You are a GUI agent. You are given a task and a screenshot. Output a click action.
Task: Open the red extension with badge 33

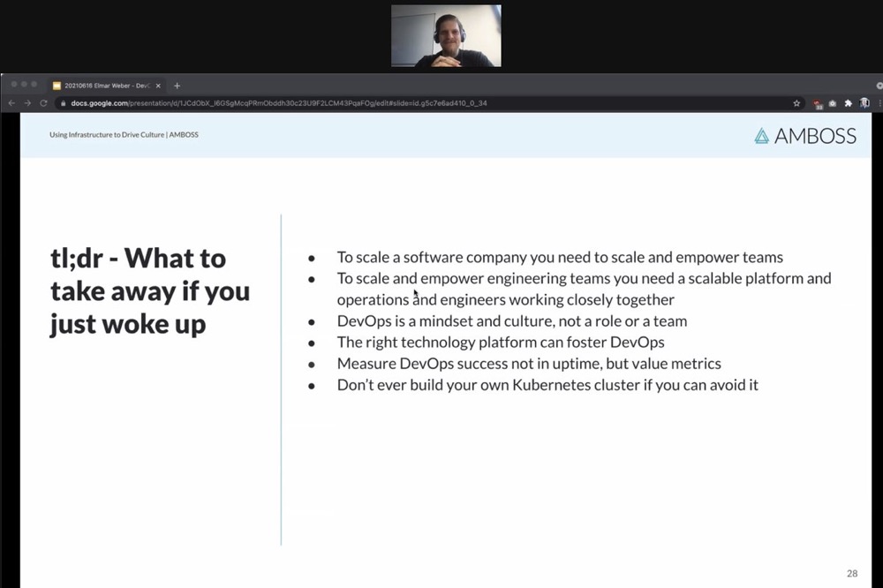[x=818, y=103]
